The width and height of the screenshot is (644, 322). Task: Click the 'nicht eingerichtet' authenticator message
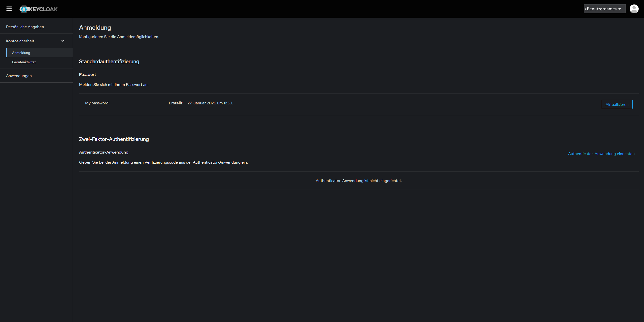(359, 181)
